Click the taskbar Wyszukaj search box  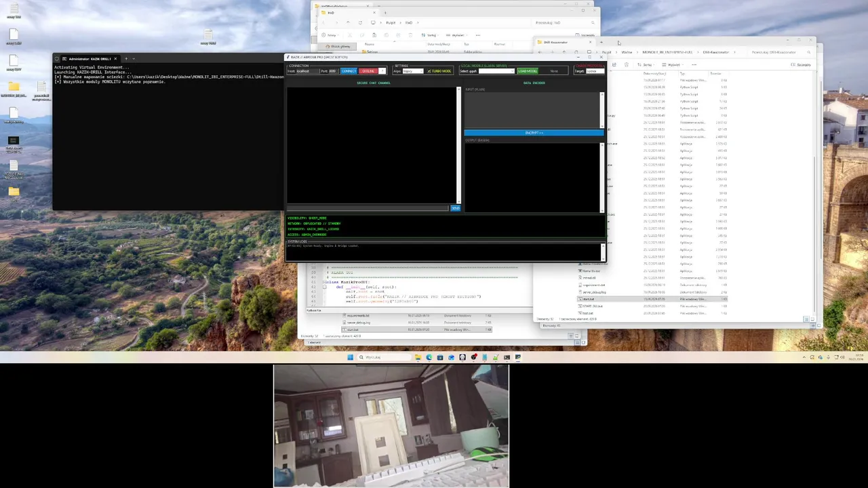coord(384,357)
